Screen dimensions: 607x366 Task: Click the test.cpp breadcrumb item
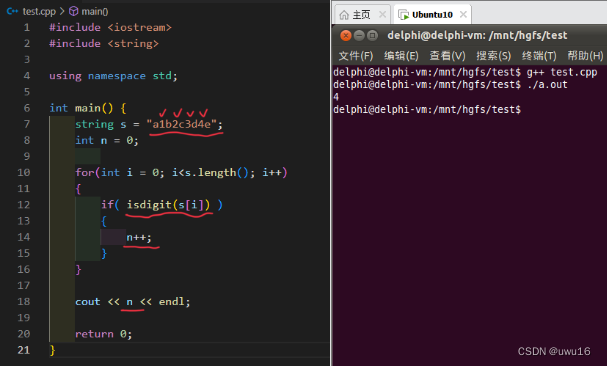point(39,11)
